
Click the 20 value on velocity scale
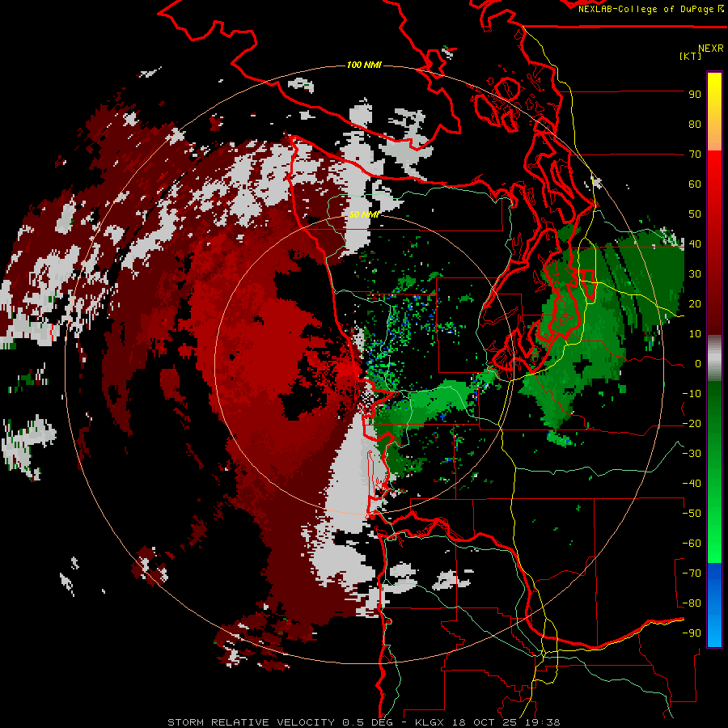point(695,304)
